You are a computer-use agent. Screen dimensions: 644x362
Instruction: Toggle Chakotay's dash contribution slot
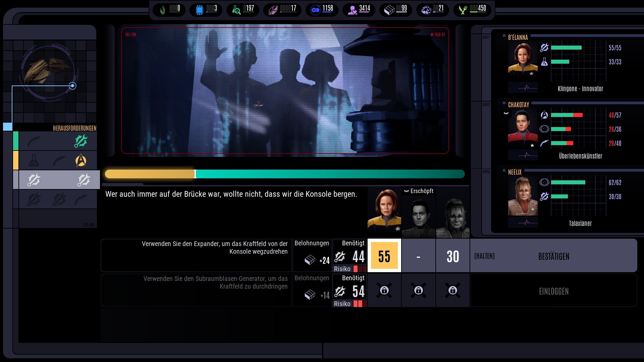tap(419, 256)
